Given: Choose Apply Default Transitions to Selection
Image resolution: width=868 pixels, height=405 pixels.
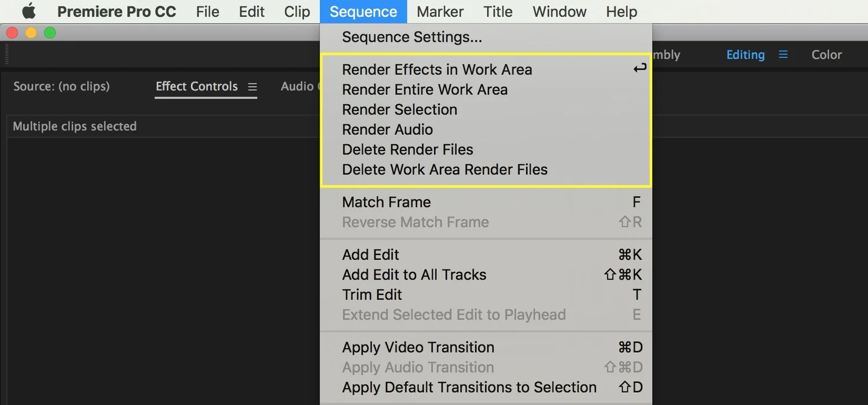Looking at the screenshot, I should [x=486, y=387].
